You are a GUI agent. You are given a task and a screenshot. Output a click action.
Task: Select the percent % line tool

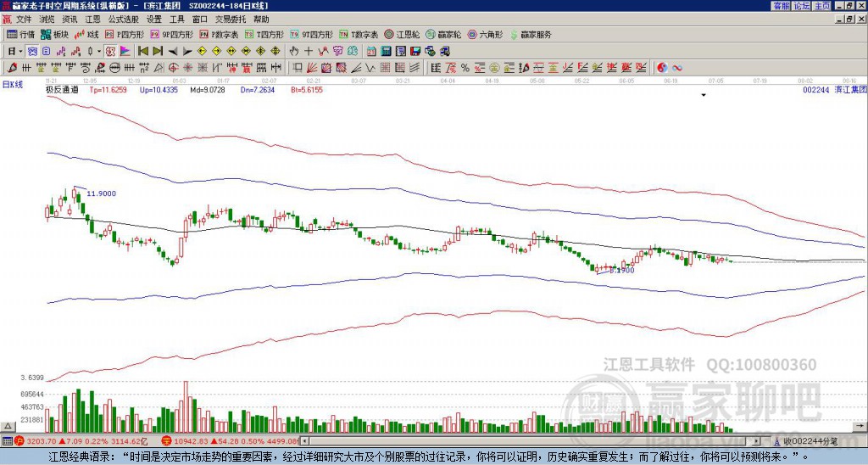(465, 68)
